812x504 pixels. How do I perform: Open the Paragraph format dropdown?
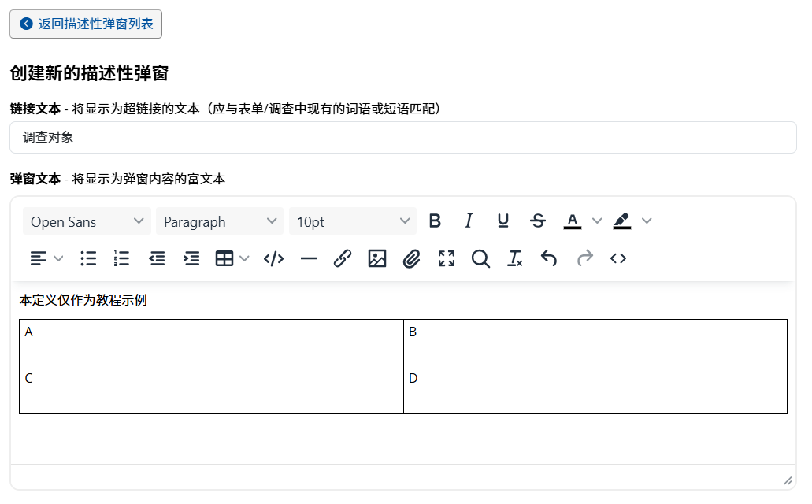[220, 221]
